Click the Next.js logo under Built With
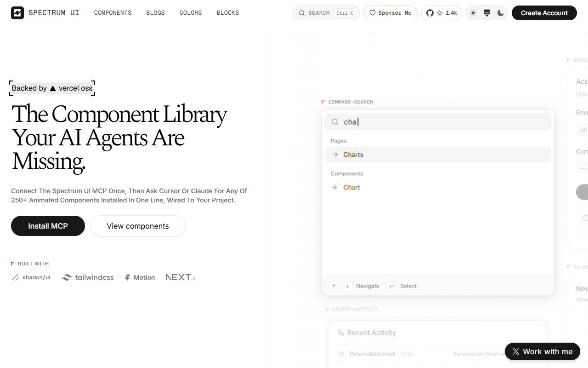 (x=181, y=277)
